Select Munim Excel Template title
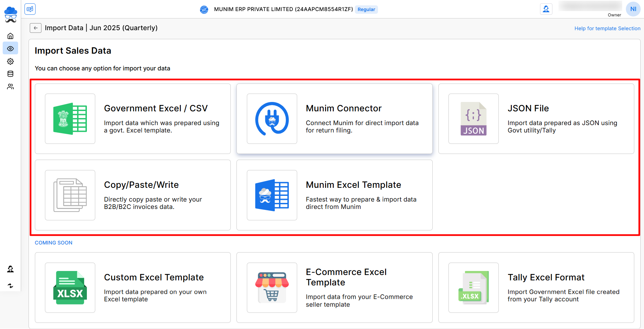The height and width of the screenshot is (329, 644). pyautogui.click(x=354, y=185)
